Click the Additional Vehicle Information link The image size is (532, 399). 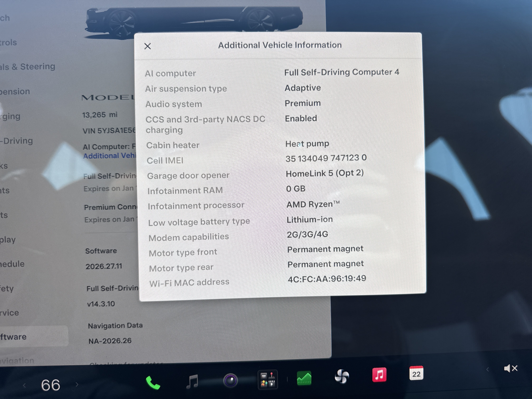click(110, 156)
